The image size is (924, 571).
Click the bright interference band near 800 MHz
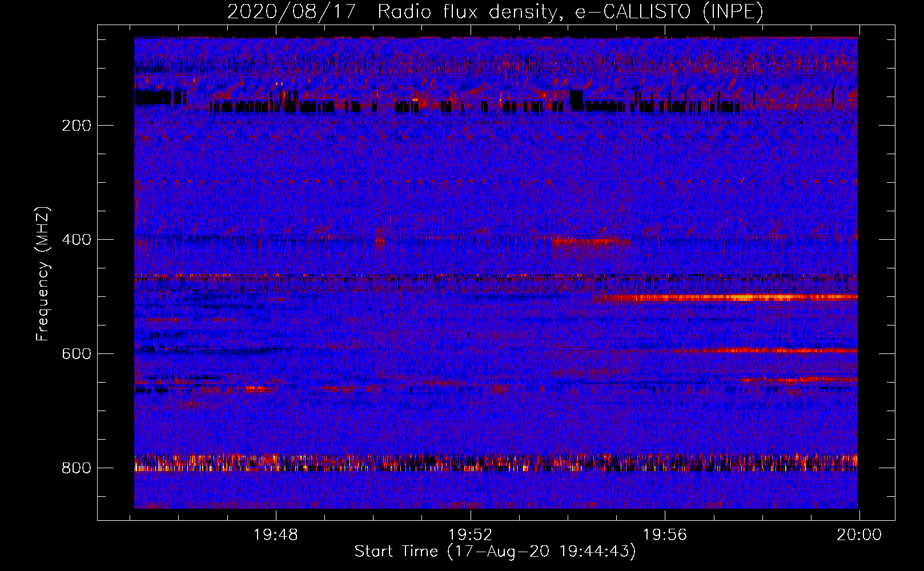click(x=496, y=462)
